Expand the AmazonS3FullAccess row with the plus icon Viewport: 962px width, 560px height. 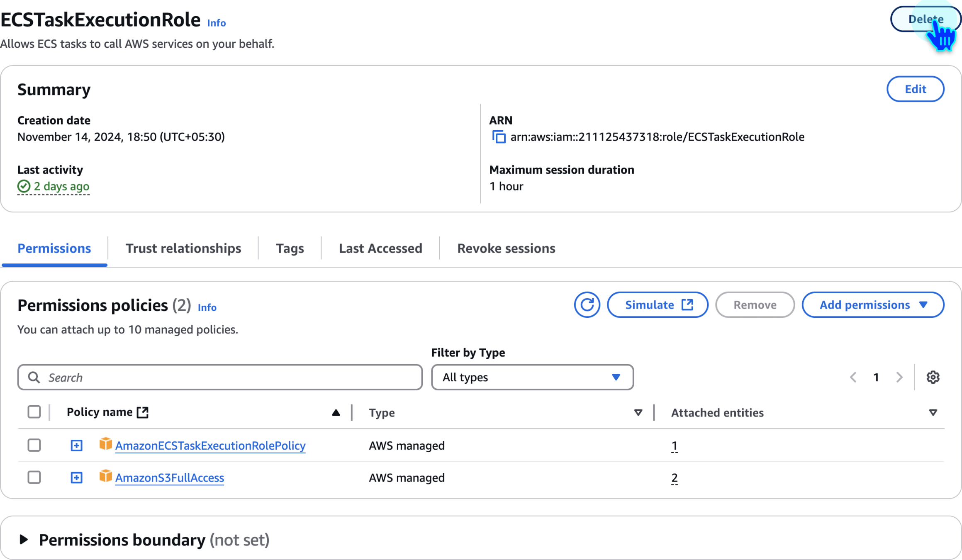coord(76,477)
